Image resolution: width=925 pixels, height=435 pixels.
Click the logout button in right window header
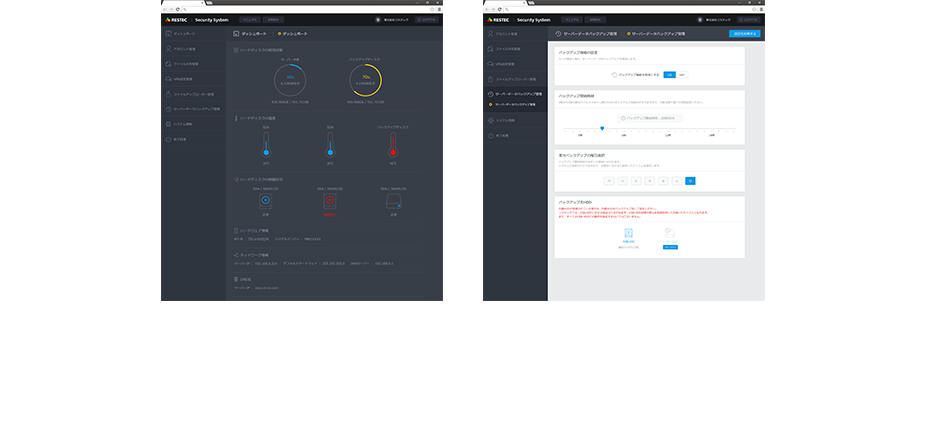(x=749, y=19)
